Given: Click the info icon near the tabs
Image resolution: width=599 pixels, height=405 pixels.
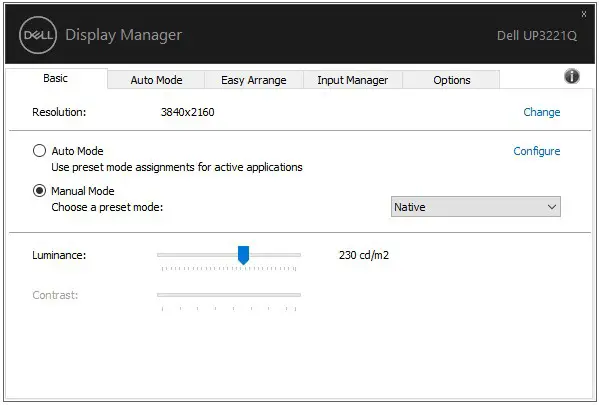Looking at the screenshot, I should [x=571, y=76].
